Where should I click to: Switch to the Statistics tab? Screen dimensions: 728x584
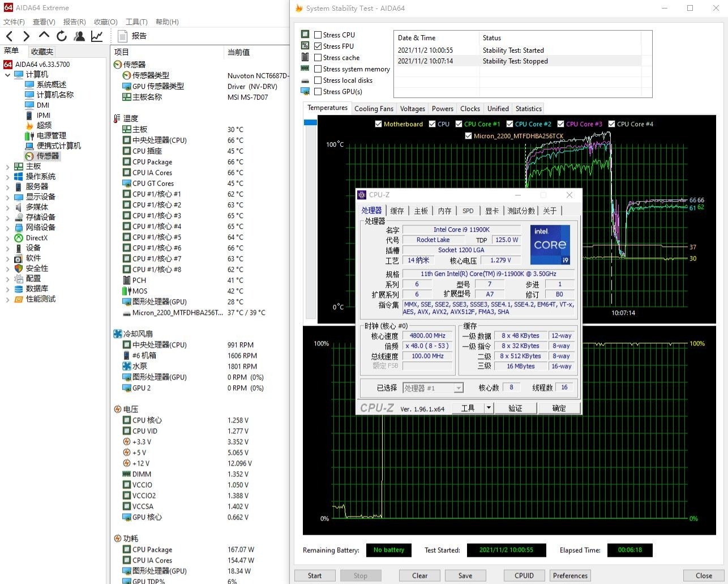(x=528, y=109)
